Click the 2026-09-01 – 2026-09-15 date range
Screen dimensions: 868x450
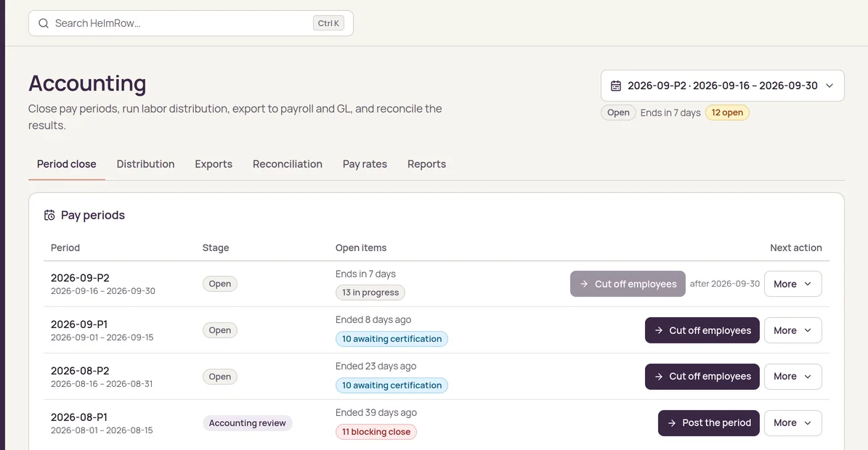click(102, 337)
